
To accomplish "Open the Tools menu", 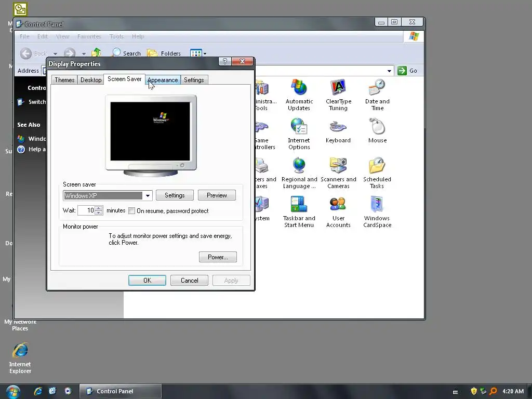I will pos(116,36).
